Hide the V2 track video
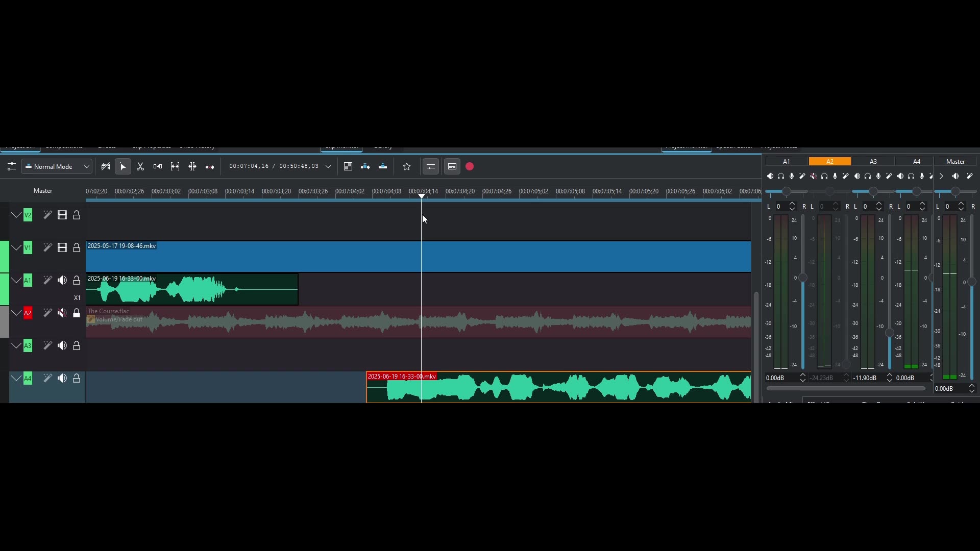Screen dimensions: 980x551 [x=62, y=215]
